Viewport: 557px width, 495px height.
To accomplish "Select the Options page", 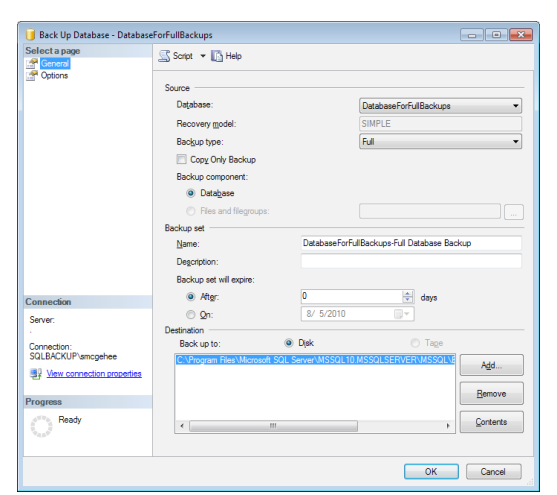I will pyautogui.click(x=54, y=76).
